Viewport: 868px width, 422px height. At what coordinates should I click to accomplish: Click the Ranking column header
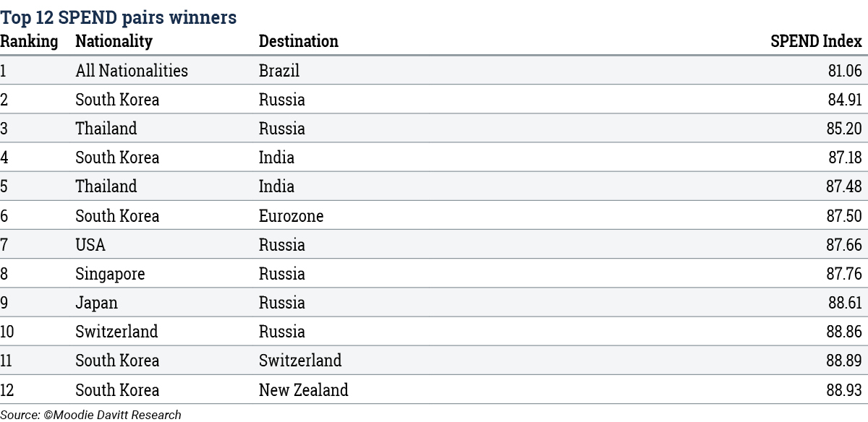pyautogui.click(x=29, y=41)
